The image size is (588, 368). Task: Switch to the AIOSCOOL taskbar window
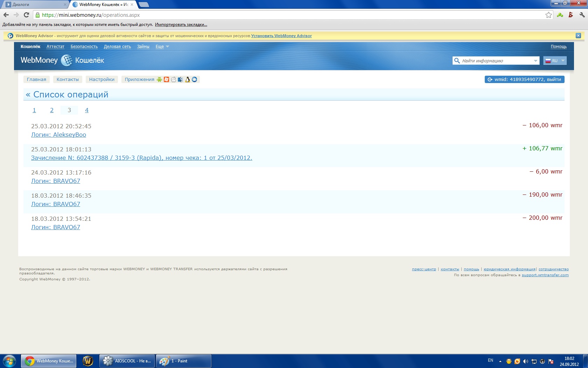(x=127, y=361)
